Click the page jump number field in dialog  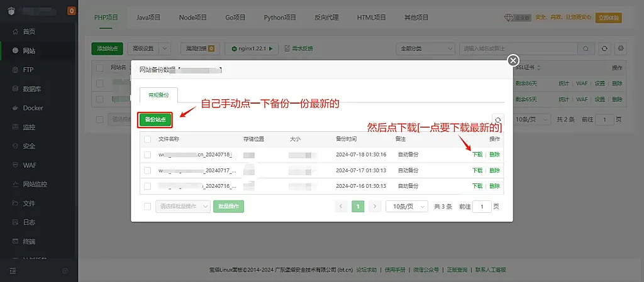point(482,206)
